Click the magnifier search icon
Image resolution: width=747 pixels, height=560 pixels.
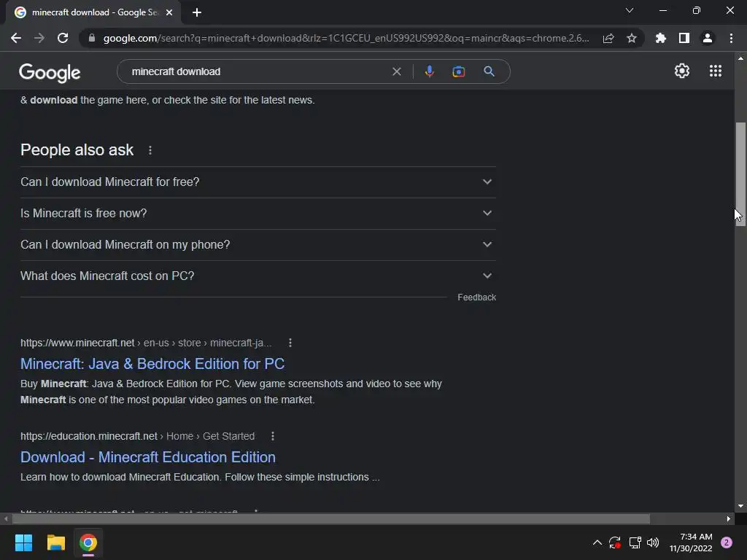pyautogui.click(x=489, y=71)
